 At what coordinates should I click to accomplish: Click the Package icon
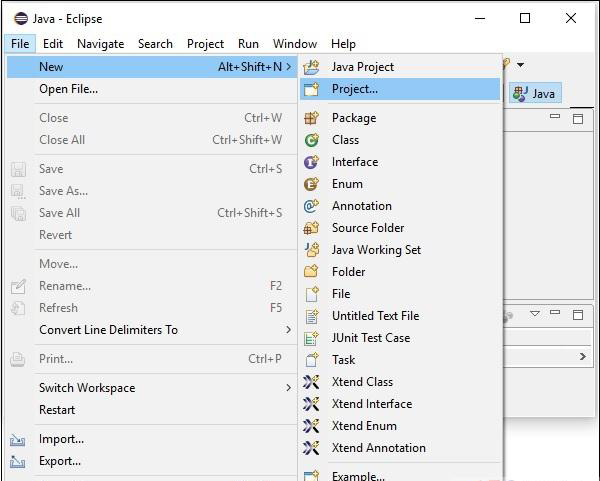(311, 118)
